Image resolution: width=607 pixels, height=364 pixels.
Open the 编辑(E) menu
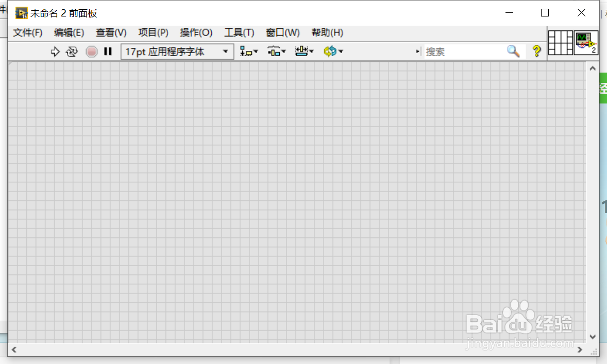69,32
